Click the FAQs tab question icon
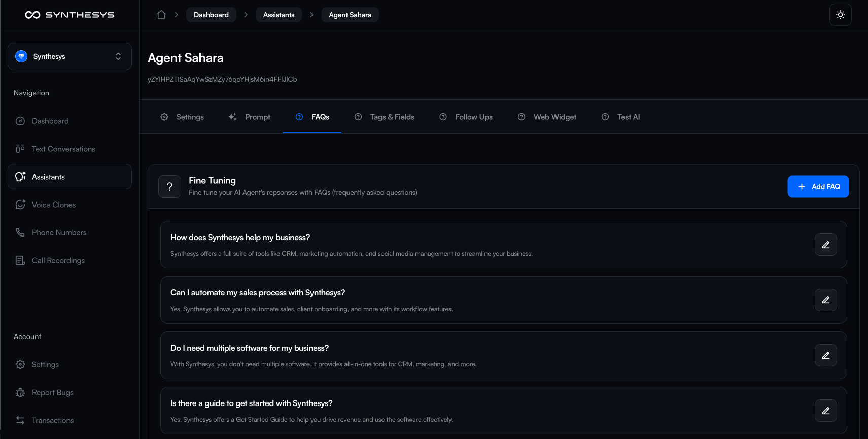This screenshot has width=868, height=439. click(299, 117)
